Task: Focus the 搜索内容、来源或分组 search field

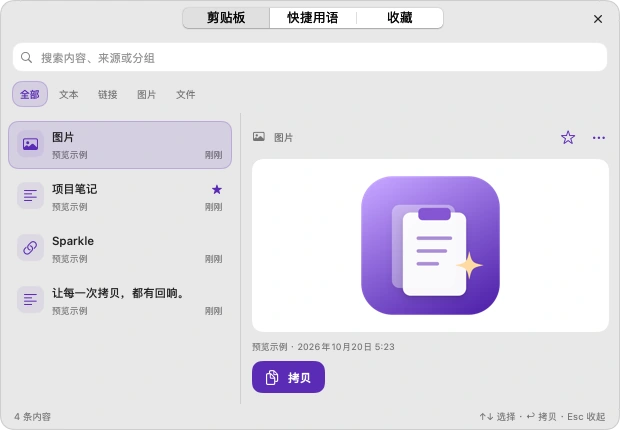Action: click(x=310, y=57)
